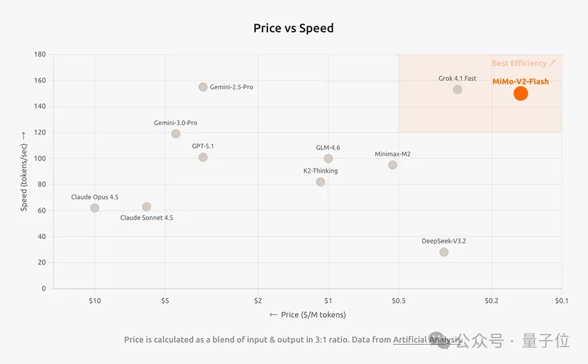Select the DeepSeek-V3.2 data point
Image resolution: width=588 pixels, height=364 pixels.
(x=444, y=252)
